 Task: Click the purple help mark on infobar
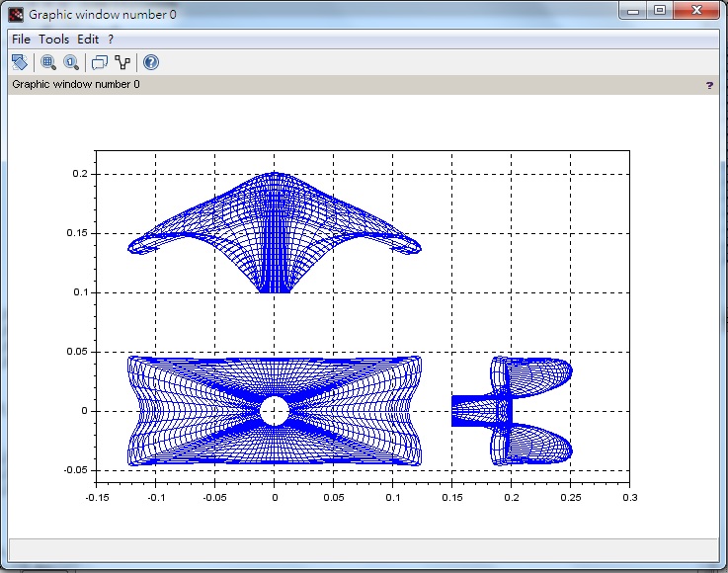coord(709,85)
